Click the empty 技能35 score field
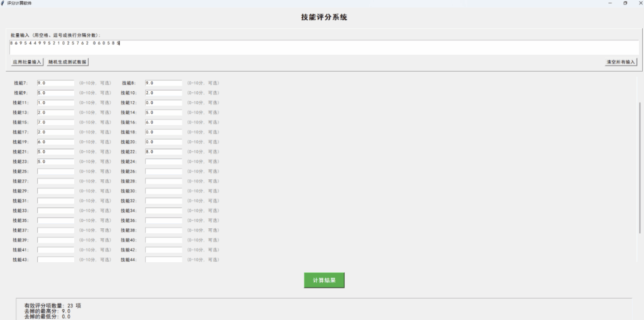 tap(55, 221)
